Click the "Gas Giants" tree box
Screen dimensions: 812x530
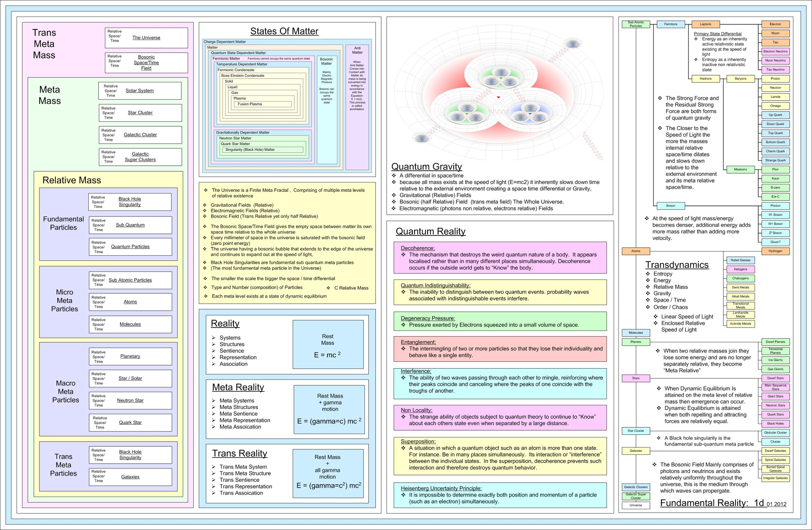775,369
